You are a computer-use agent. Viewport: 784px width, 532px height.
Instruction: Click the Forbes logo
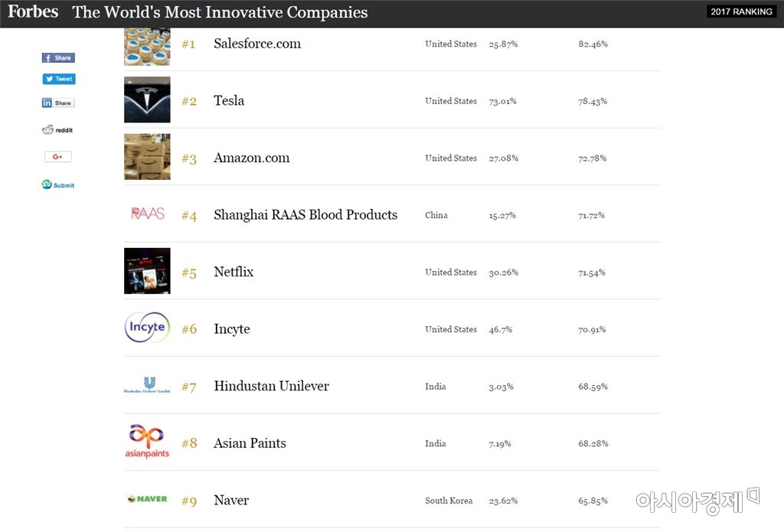pyautogui.click(x=33, y=12)
